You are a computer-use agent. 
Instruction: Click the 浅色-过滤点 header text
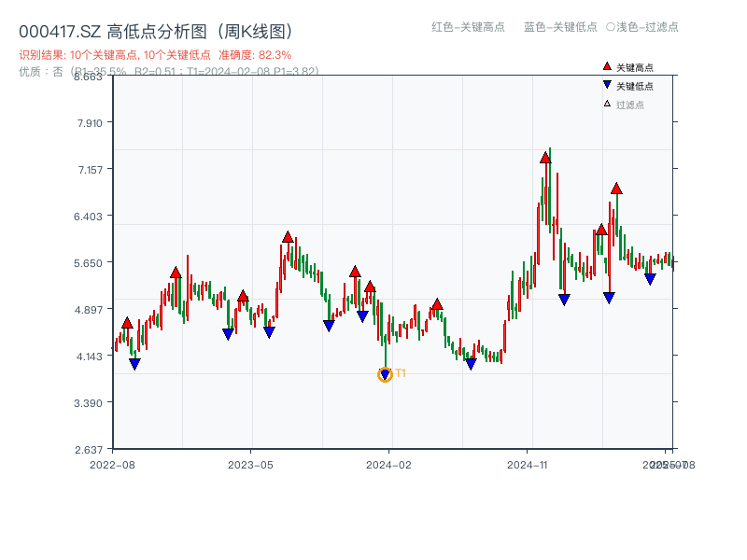647,27
